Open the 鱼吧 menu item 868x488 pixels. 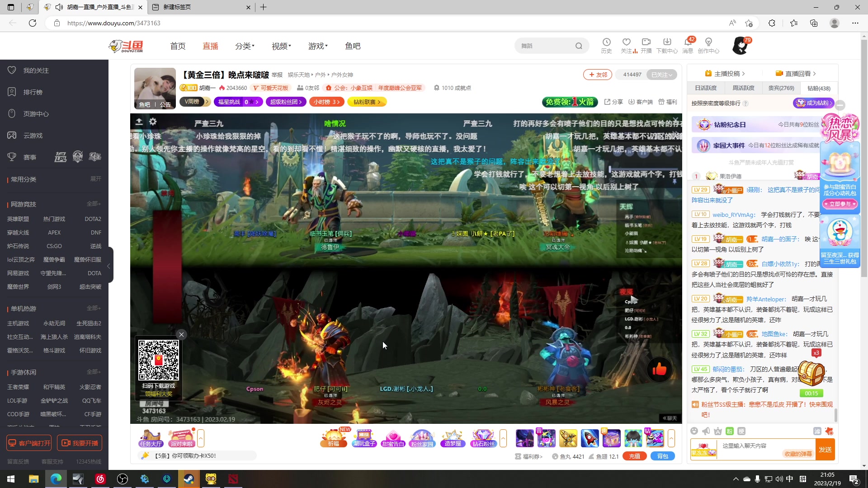click(353, 46)
